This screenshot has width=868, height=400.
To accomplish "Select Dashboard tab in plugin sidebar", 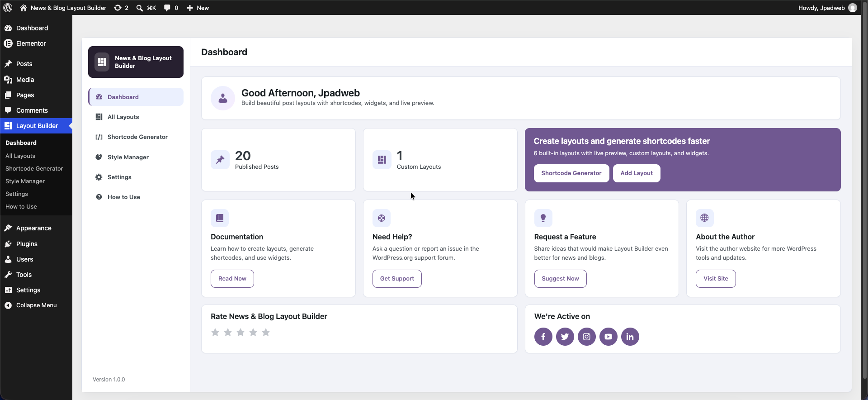I will click(x=136, y=97).
